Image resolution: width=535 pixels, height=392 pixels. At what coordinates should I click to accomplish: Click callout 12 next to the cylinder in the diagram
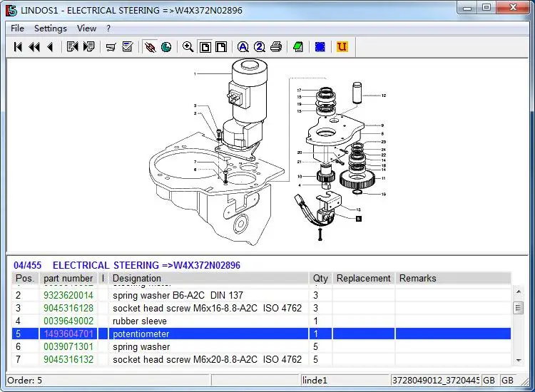point(384,96)
